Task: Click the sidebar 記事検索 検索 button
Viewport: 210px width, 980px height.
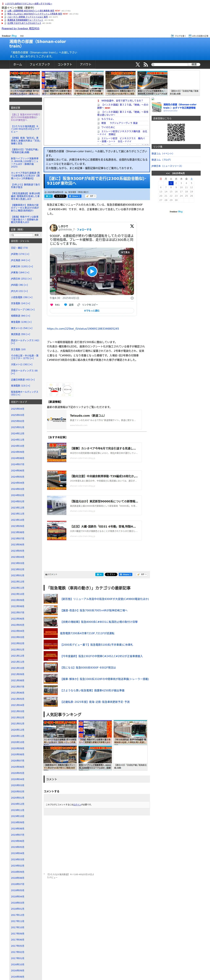Action: 37,235
